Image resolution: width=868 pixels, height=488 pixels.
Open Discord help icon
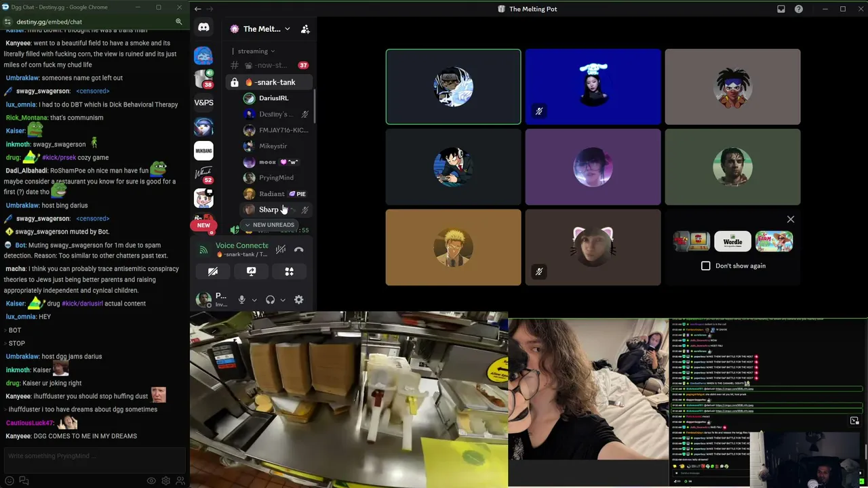[x=799, y=9]
